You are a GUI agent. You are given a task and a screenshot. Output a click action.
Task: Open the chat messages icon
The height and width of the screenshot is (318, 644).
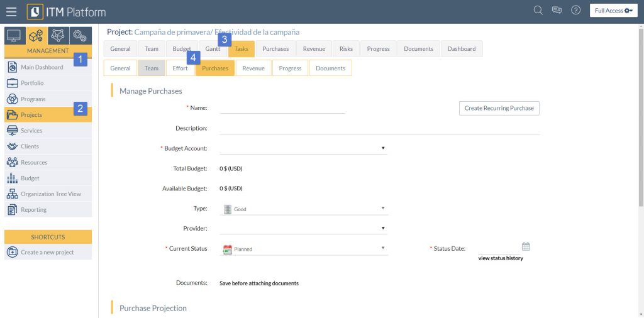[557, 10]
